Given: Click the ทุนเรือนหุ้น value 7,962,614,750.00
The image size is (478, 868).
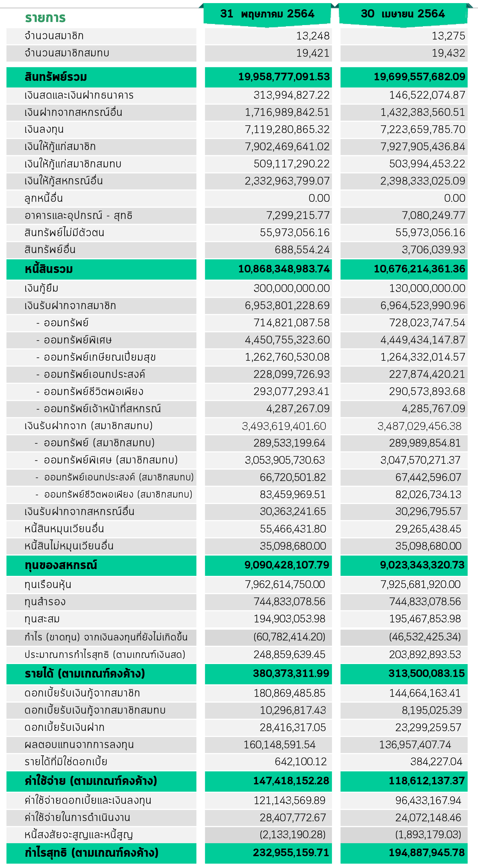Looking at the screenshot, I should (x=285, y=584).
